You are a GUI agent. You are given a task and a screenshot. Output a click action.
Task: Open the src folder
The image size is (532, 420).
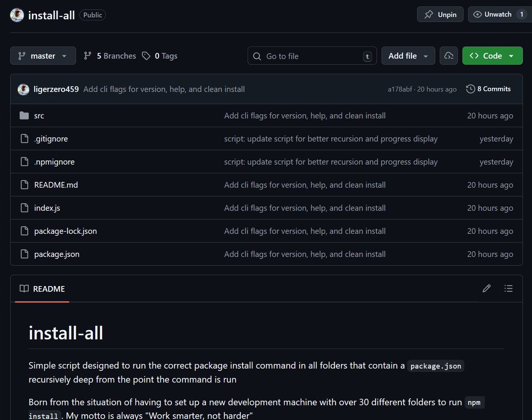pyautogui.click(x=24, y=116)
